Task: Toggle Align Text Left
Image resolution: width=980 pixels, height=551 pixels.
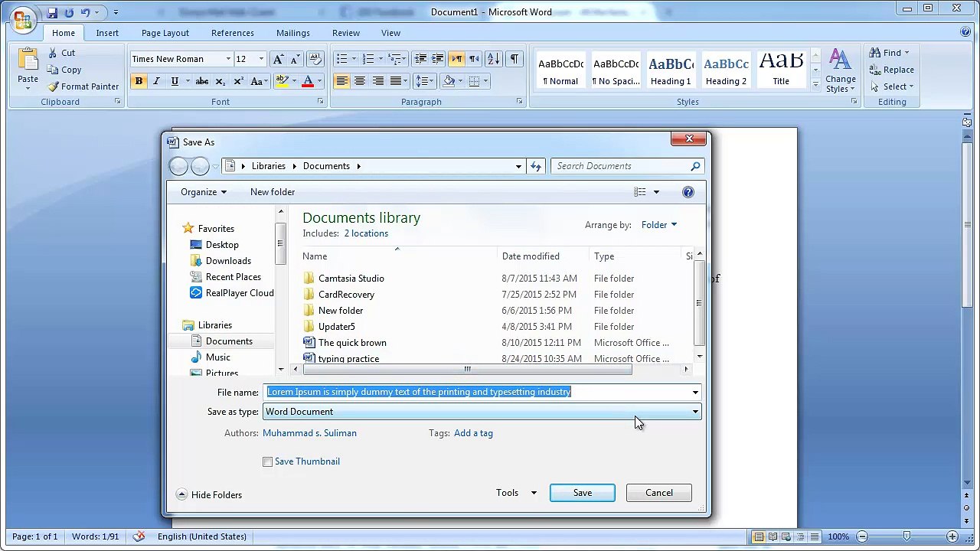Action: (341, 81)
